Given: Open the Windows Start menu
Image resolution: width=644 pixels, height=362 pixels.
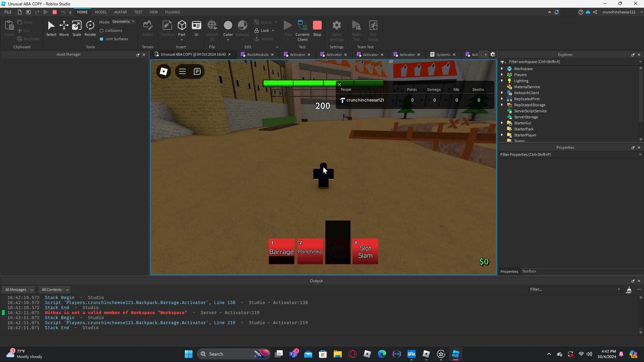Looking at the screenshot, I should click(189, 354).
